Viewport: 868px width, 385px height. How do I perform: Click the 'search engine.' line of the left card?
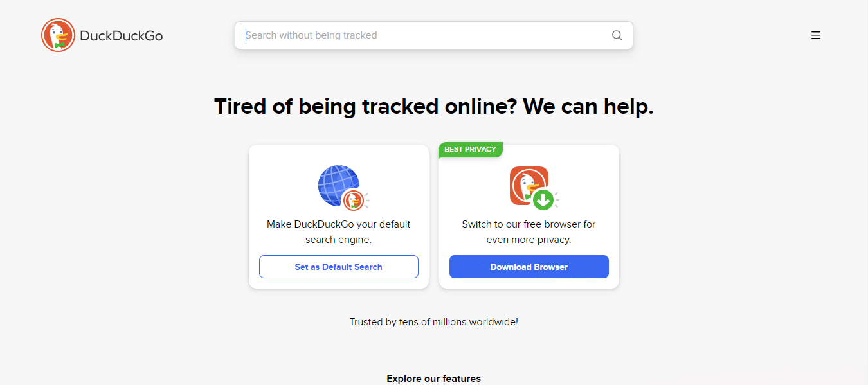(x=338, y=240)
